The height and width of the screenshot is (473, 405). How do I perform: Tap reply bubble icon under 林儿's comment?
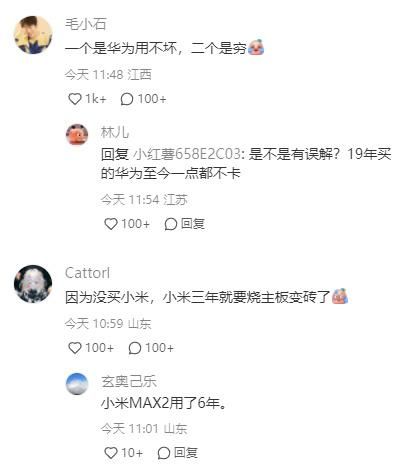coord(170,224)
